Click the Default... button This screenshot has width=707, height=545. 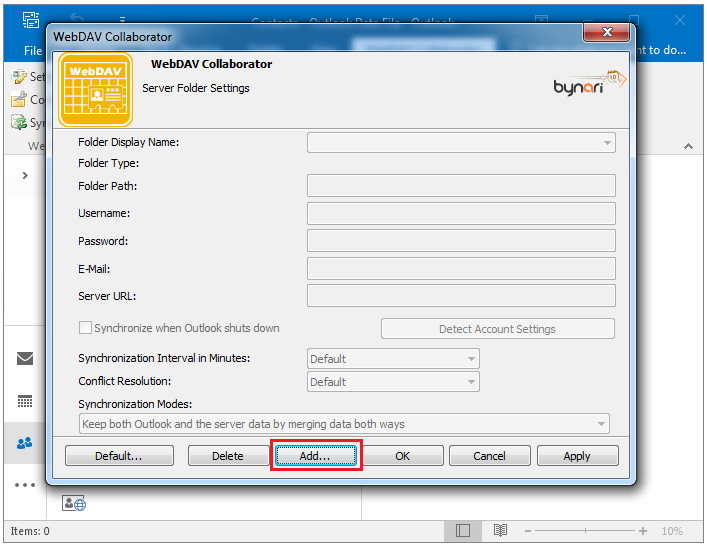[119, 455]
